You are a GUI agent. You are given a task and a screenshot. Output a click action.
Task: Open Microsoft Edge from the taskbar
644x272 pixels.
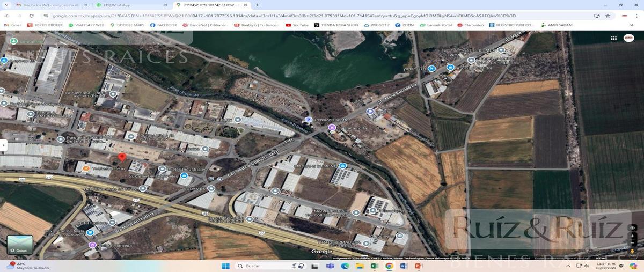tap(345, 266)
